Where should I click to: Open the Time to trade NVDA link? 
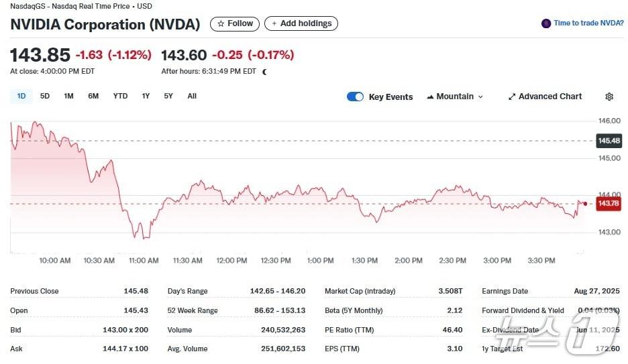(x=588, y=23)
